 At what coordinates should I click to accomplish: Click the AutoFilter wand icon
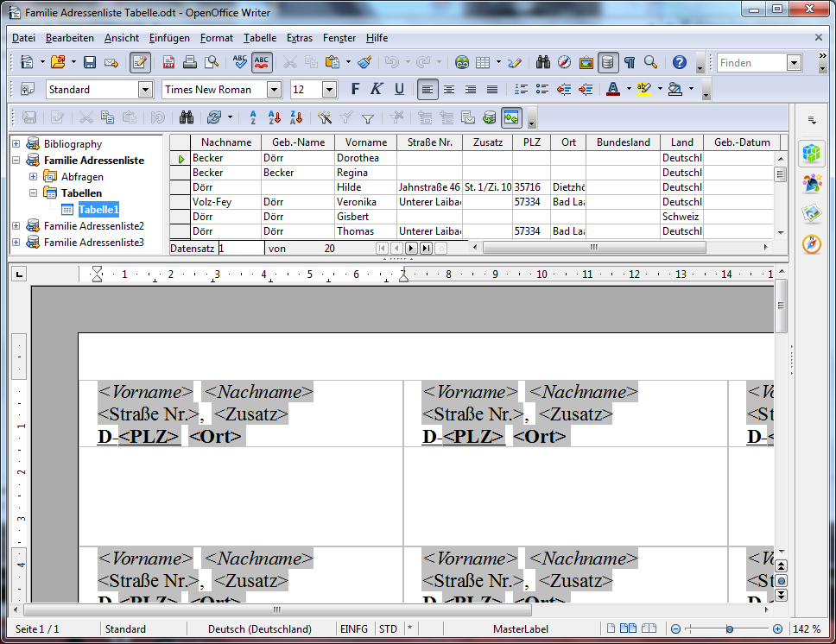(325, 118)
